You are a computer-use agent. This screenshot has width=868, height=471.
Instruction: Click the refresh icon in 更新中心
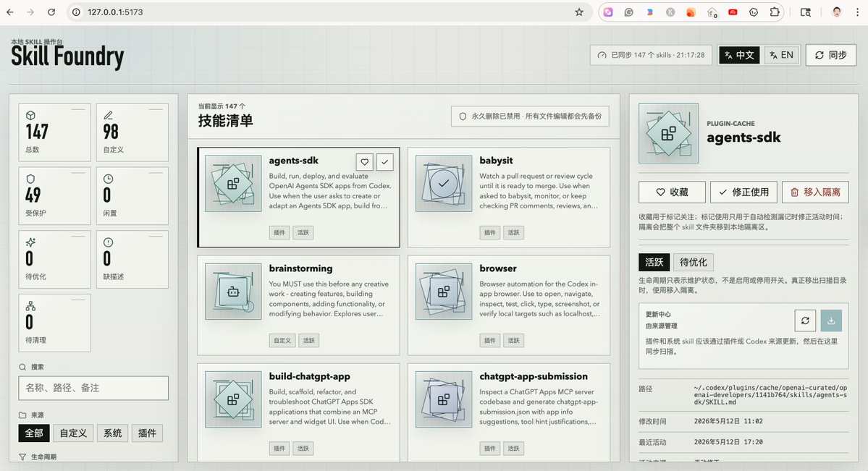[x=805, y=321]
